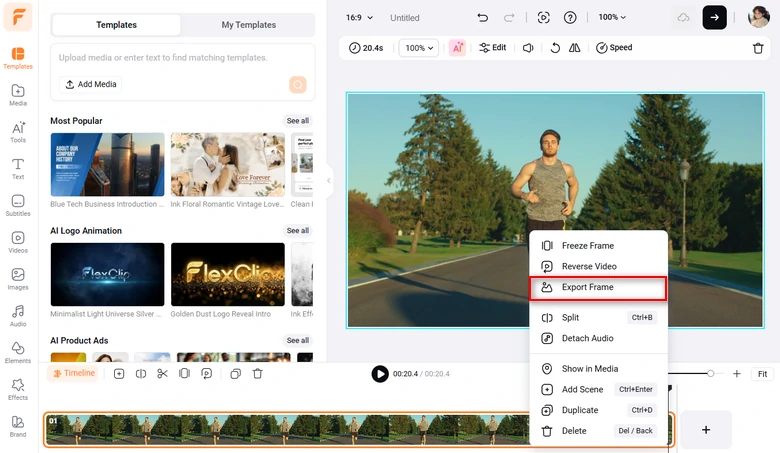
Task: Click scissors split icon in timeline toolbar
Action: pyautogui.click(x=162, y=374)
